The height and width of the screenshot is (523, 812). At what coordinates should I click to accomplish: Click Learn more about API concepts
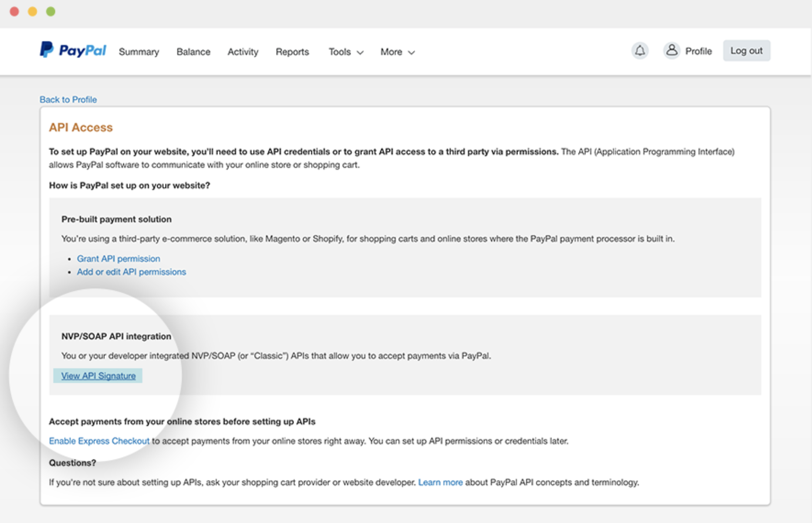tap(440, 482)
